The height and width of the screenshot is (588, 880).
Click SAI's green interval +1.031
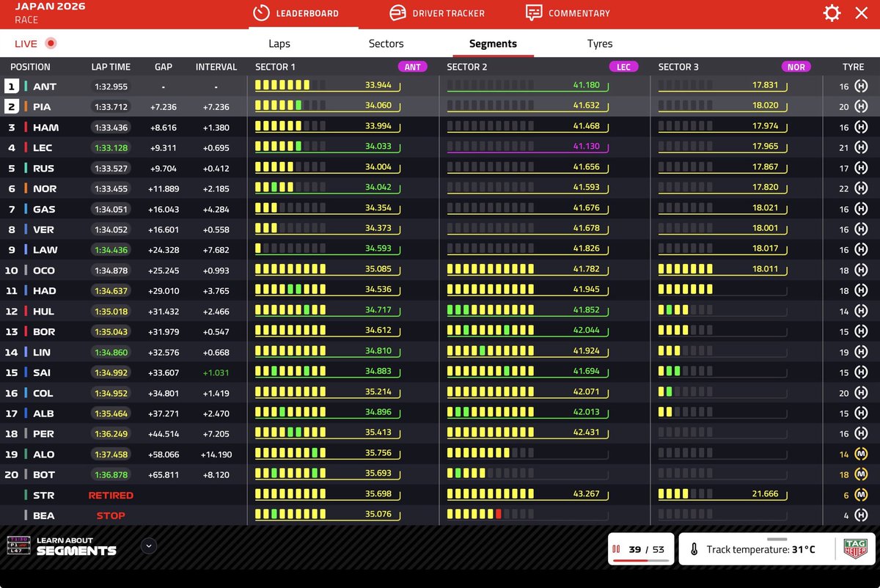(x=216, y=373)
